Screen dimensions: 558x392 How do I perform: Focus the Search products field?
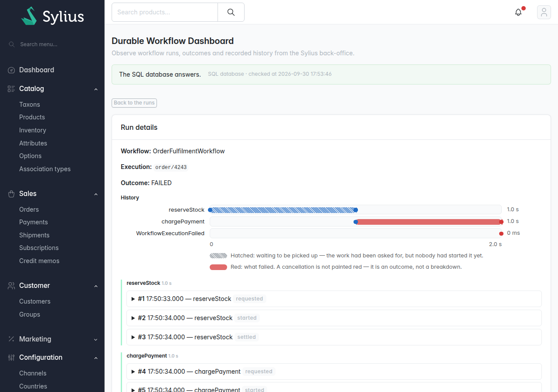click(165, 12)
